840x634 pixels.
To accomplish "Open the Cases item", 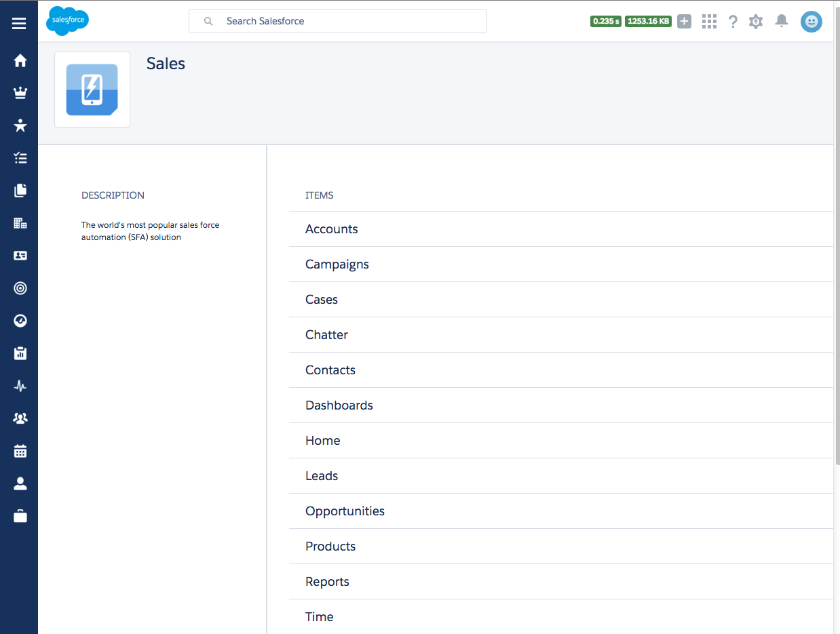I will tap(561, 300).
